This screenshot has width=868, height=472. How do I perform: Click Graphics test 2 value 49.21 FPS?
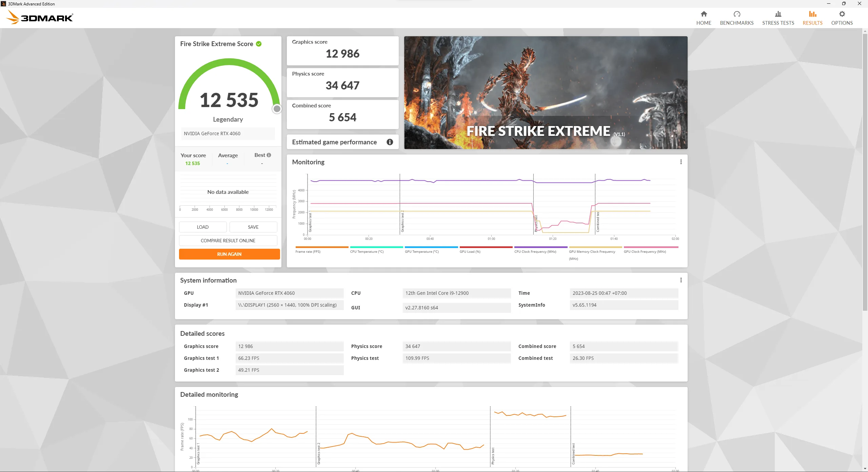click(x=290, y=370)
